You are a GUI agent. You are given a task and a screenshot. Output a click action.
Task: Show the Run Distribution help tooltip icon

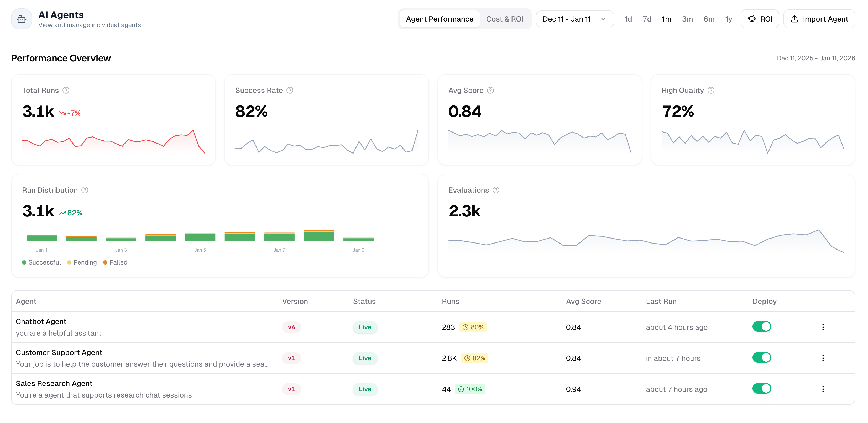[85, 190]
